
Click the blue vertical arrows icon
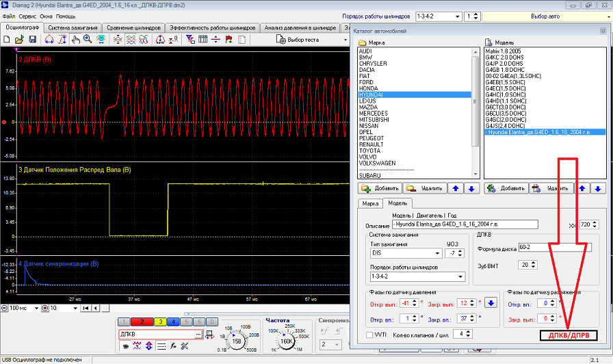pos(149,346)
